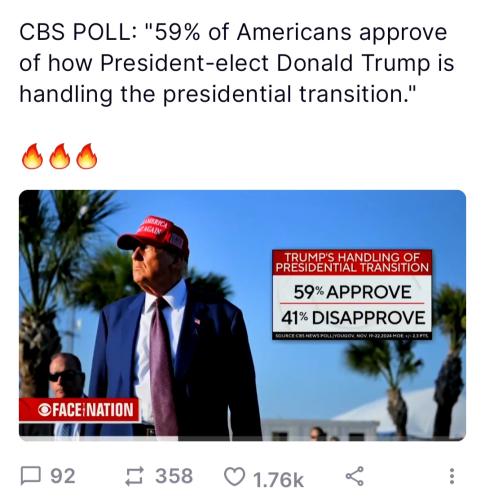Share the post via the share icon
Screen dimensions: 485x500
coord(354,476)
